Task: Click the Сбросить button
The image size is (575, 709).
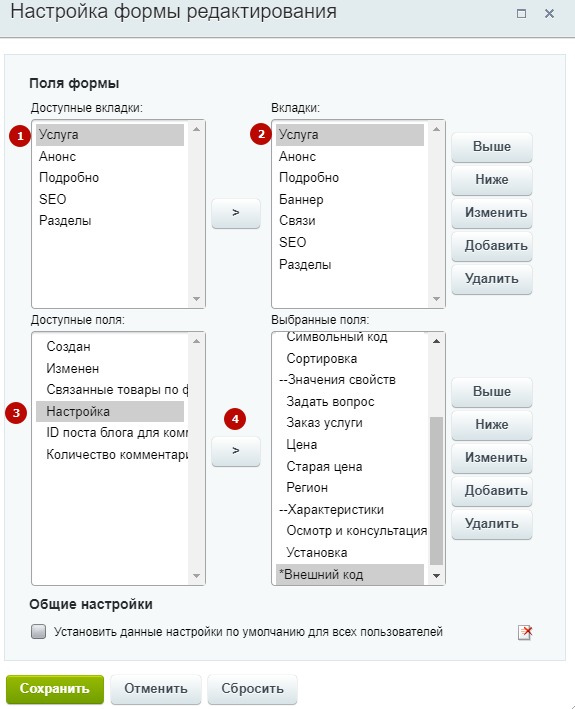Action: coord(252,689)
